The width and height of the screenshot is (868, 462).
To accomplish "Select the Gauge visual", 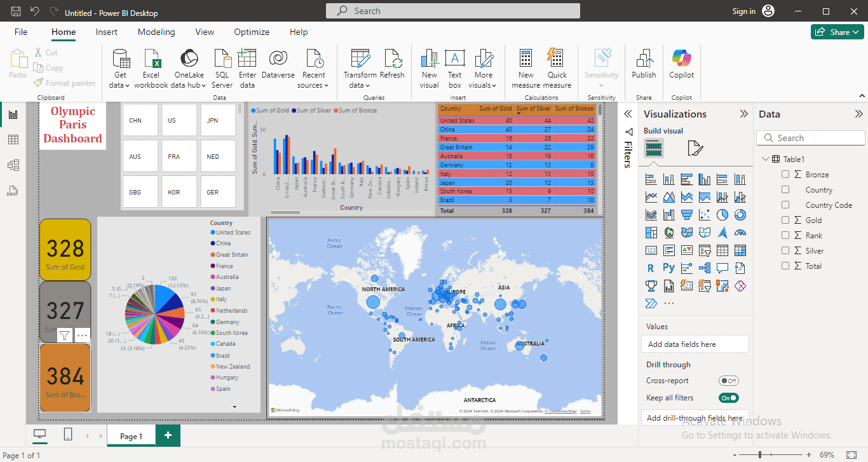I will [x=740, y=233].
